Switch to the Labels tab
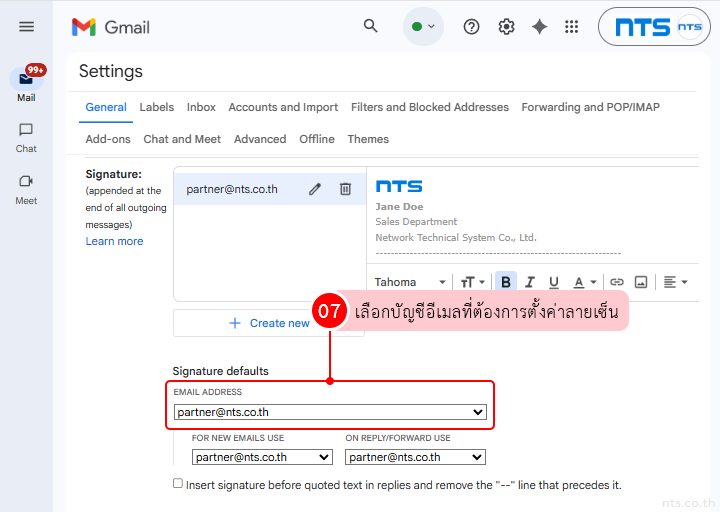This screenshot has width=720, height=512. point(157,107)
